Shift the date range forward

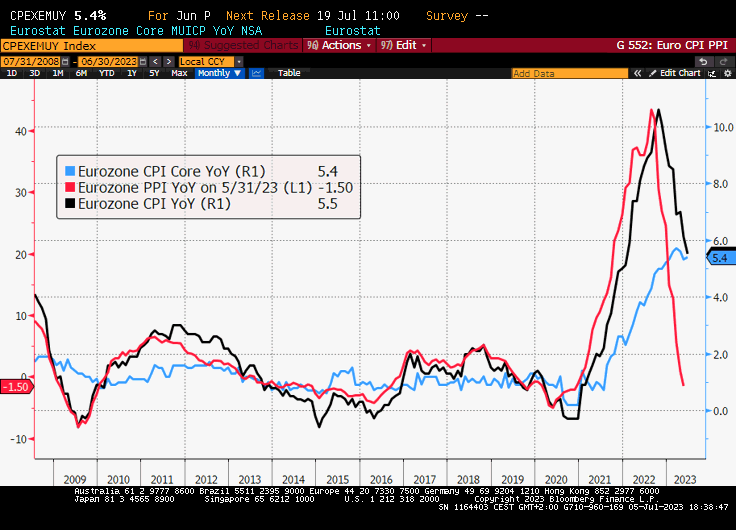click(x=169, y=61)
